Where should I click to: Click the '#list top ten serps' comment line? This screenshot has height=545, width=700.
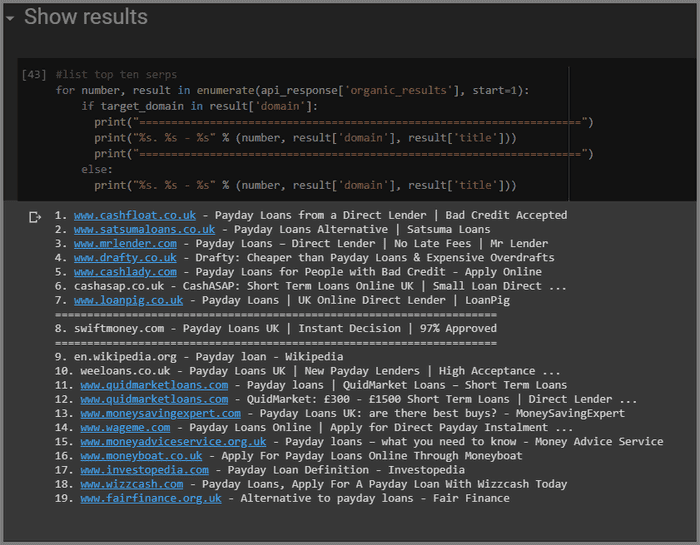point(116,75)
